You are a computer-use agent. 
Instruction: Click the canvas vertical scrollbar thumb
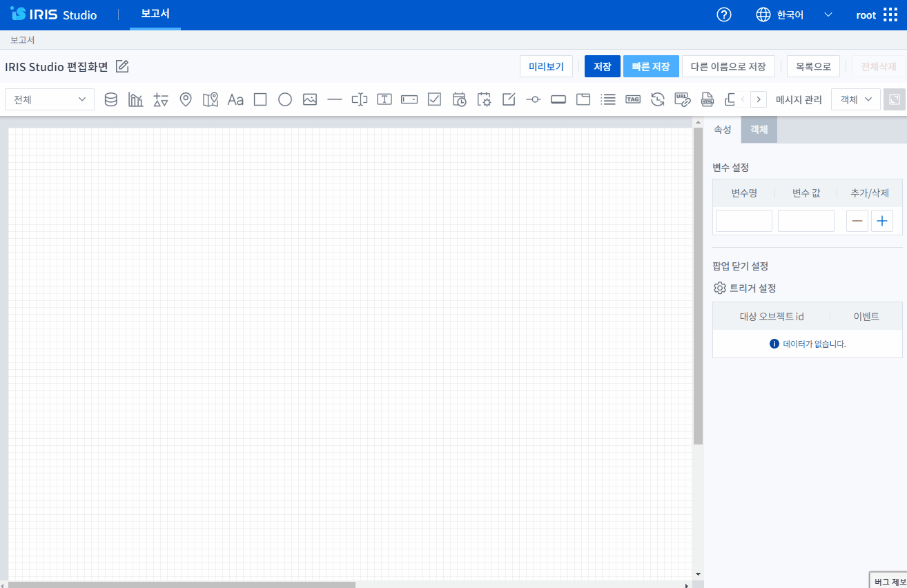pos(698,285)
